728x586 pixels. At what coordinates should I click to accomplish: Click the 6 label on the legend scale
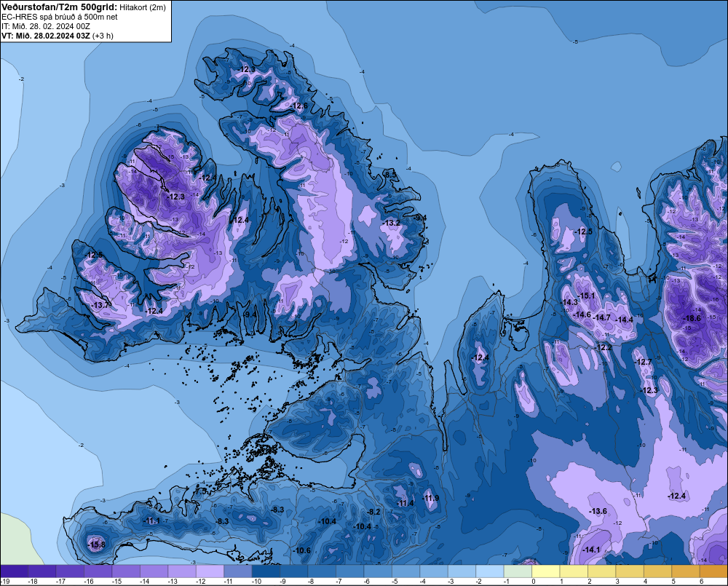click(702, 582)
